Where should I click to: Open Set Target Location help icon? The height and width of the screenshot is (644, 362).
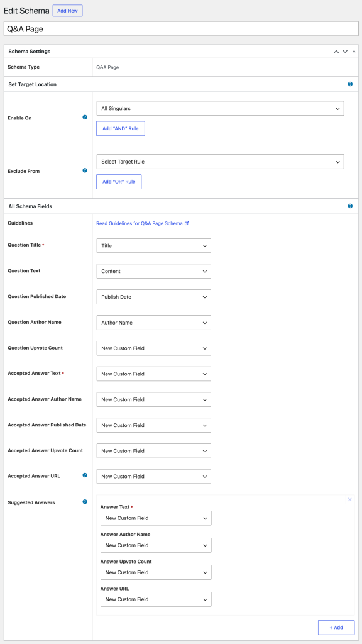(350, 84)
